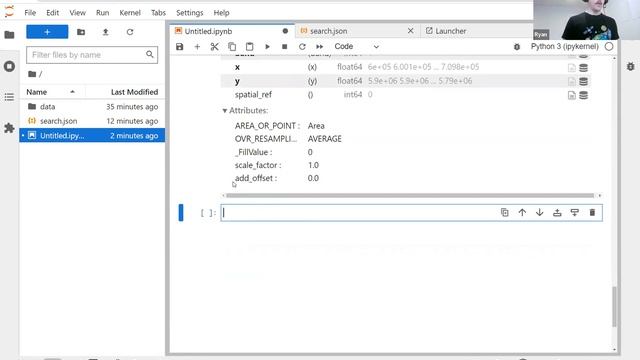Click the output horizontal scrollbar
Screen dimensions: 640x360
pos(410,196)
